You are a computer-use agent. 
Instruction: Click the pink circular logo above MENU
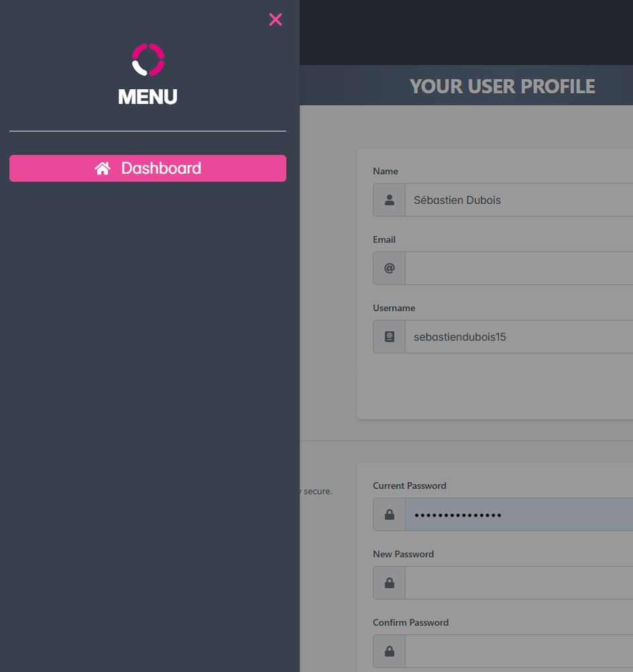(148, 60)
